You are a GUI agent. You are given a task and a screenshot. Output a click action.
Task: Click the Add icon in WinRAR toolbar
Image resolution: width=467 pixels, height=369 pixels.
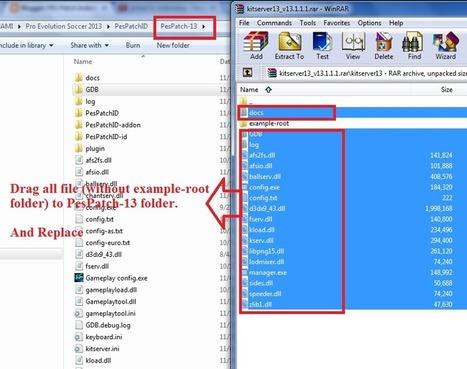(256, 46)
